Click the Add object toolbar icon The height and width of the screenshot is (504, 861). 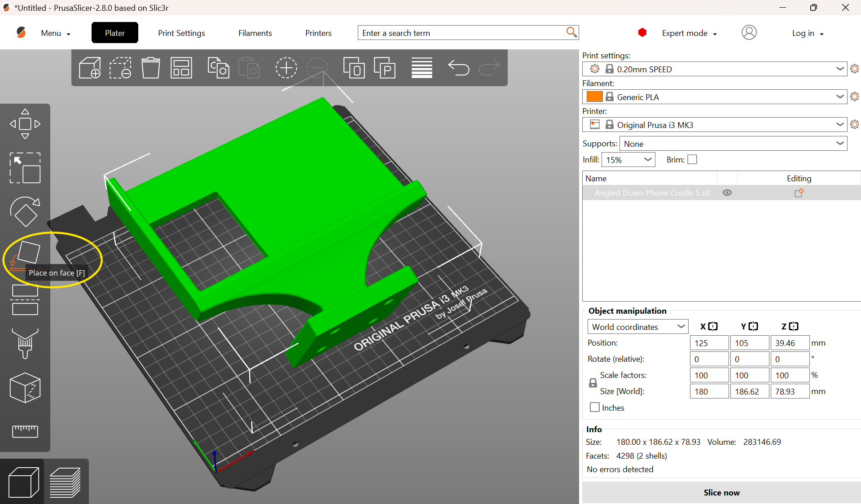[x=90, y=68]
